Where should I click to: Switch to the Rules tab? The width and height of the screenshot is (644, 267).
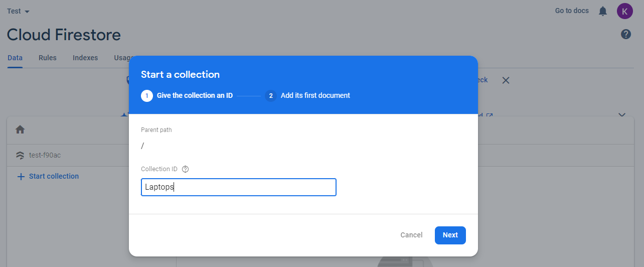[x=48, y=58]
